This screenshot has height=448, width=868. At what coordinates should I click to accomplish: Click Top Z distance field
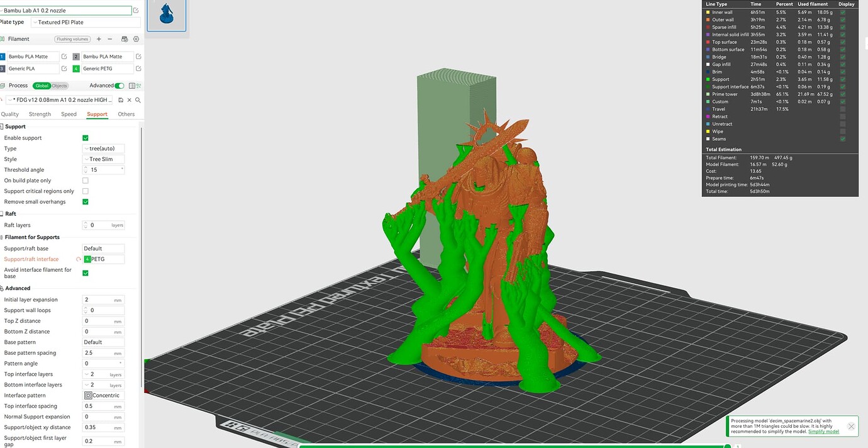pos(103,321)
